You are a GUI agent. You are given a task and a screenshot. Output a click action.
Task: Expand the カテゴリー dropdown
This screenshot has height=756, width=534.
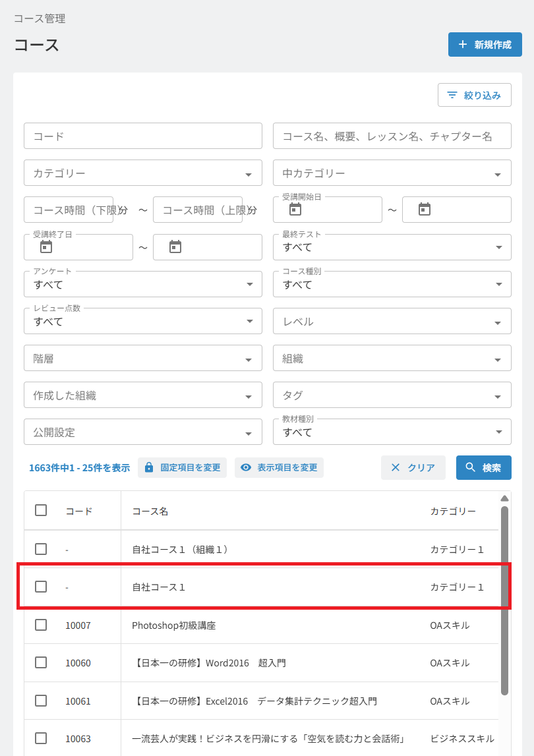(x=143, y=173)
